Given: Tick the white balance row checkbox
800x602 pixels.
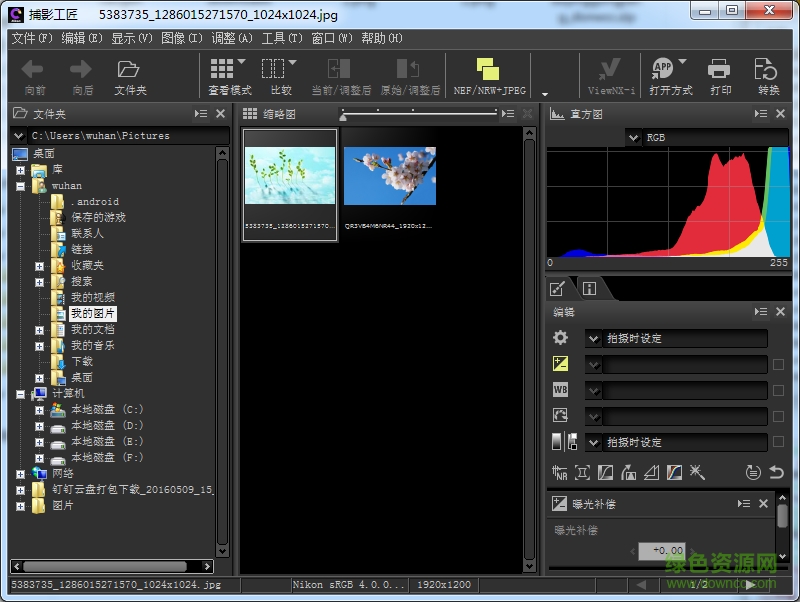Looking at the screenshot, I should pyautogui.click(x=778, y=391).
